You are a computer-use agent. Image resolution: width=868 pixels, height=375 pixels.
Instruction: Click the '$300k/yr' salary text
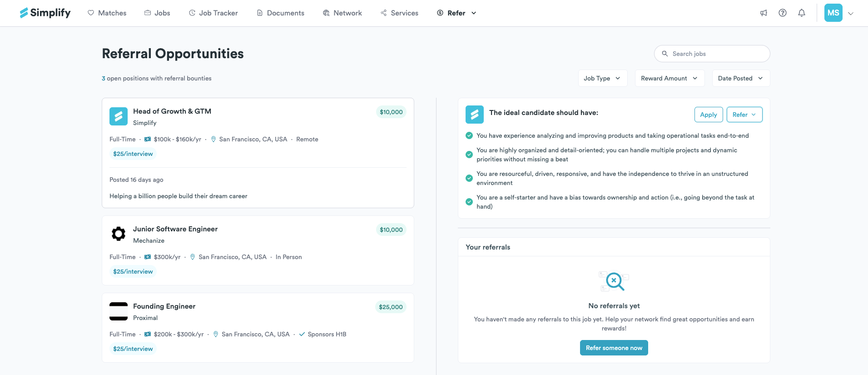click(167, 257)
